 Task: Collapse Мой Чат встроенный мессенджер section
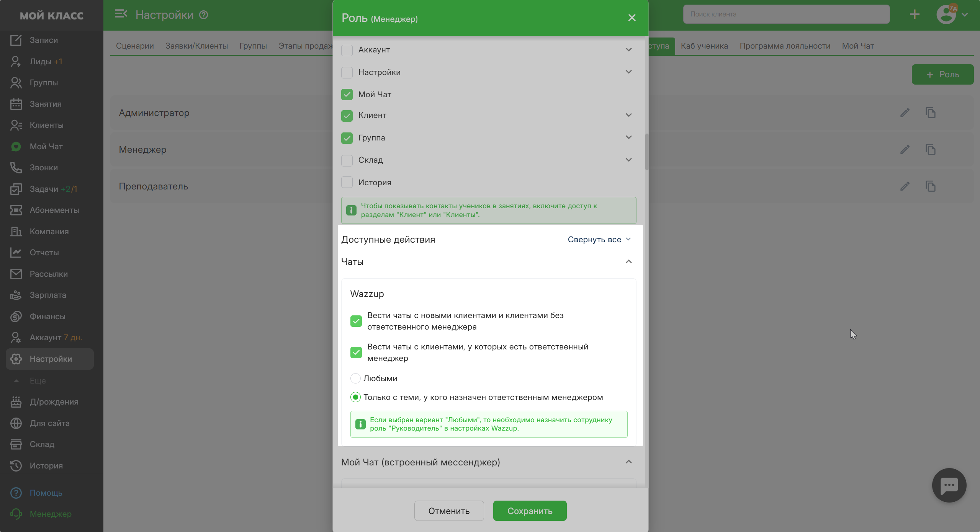(x=628, y=462)
